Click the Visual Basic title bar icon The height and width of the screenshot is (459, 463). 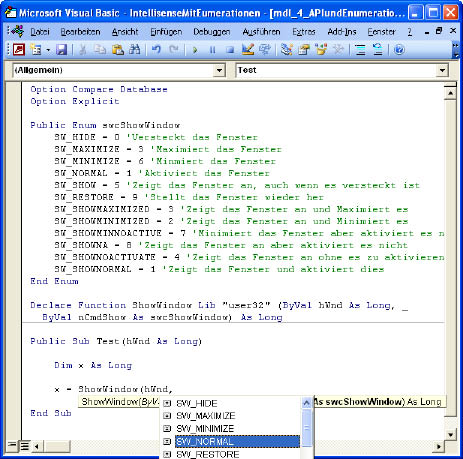[x=10, y=13]
